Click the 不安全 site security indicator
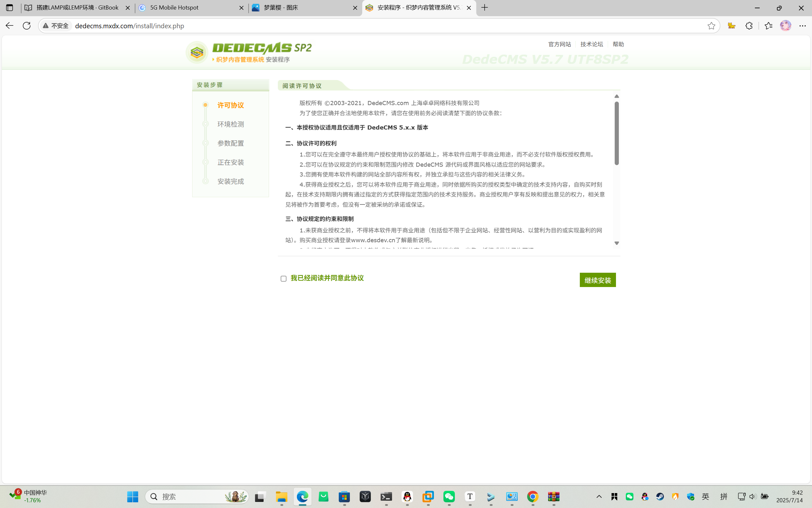 (56, 26)
